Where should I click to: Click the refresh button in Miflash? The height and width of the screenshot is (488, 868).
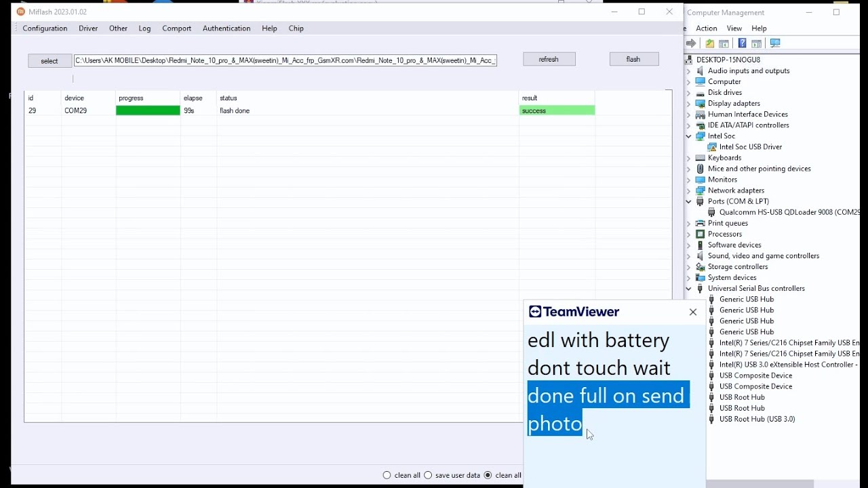pyautogui.click(x=549, y=59)
